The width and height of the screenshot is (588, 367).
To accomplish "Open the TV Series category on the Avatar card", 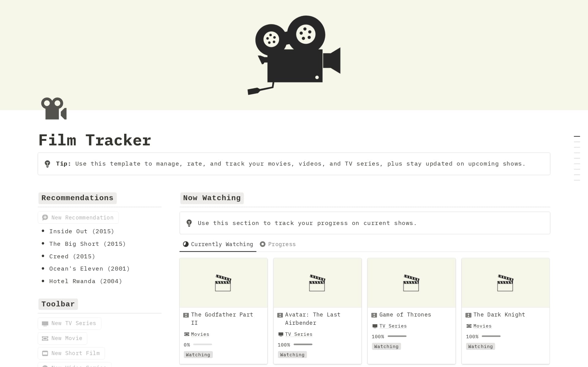I will [298, 335].
